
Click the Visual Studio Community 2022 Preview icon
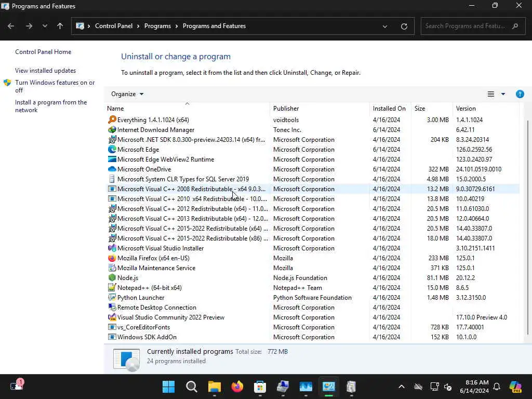click(112, 317)
